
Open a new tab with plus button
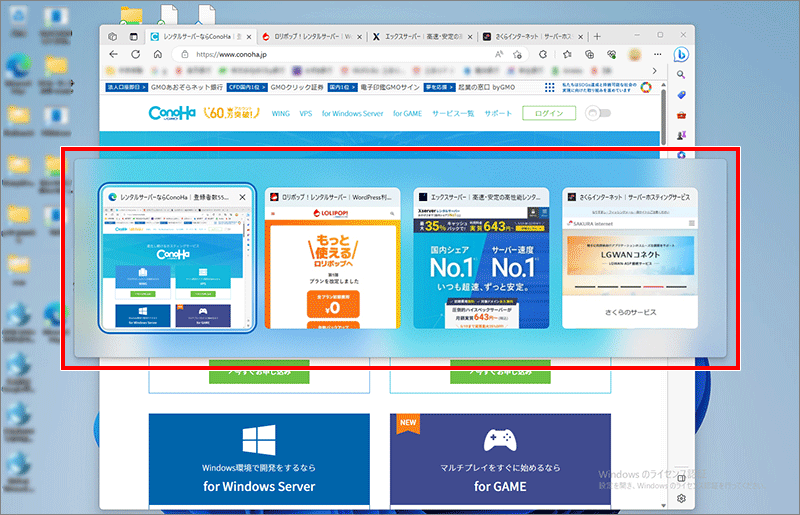point(597,37)
